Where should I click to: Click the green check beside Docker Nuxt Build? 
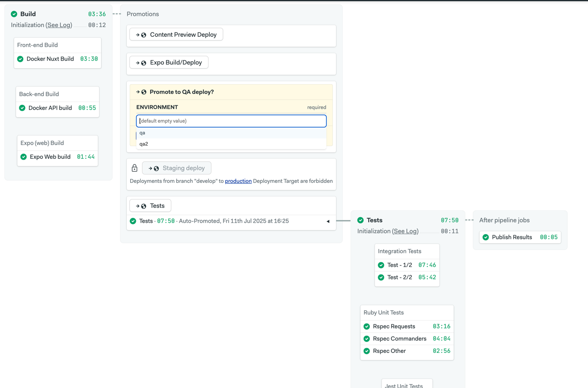click(20, 59)
